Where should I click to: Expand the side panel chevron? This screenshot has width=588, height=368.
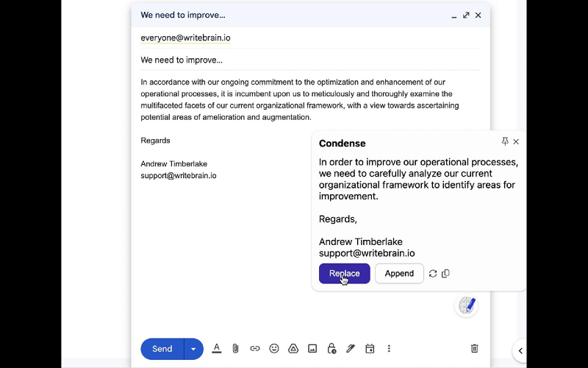pyautogui.click(x=520, y=351)
